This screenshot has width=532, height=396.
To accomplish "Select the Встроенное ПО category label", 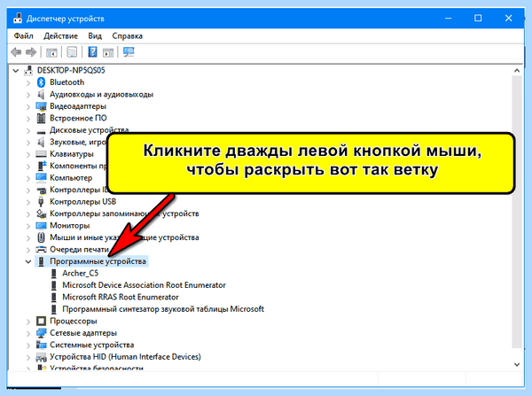I will point(78,118).
